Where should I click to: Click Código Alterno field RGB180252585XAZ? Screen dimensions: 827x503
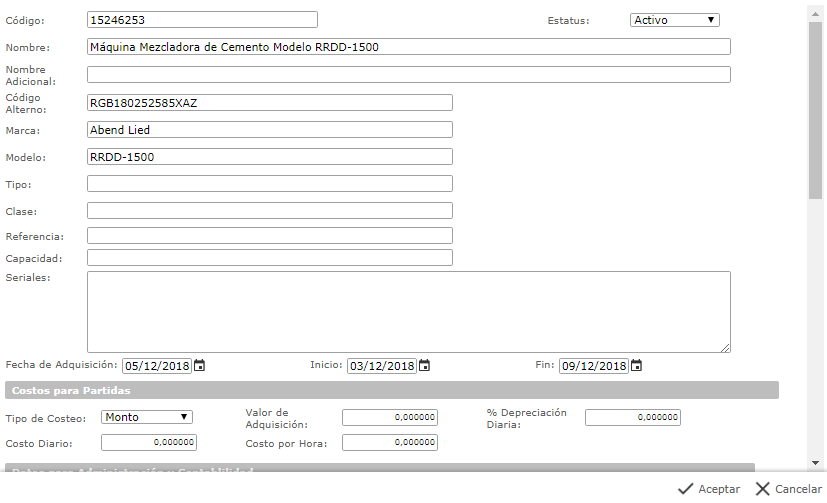270,103
